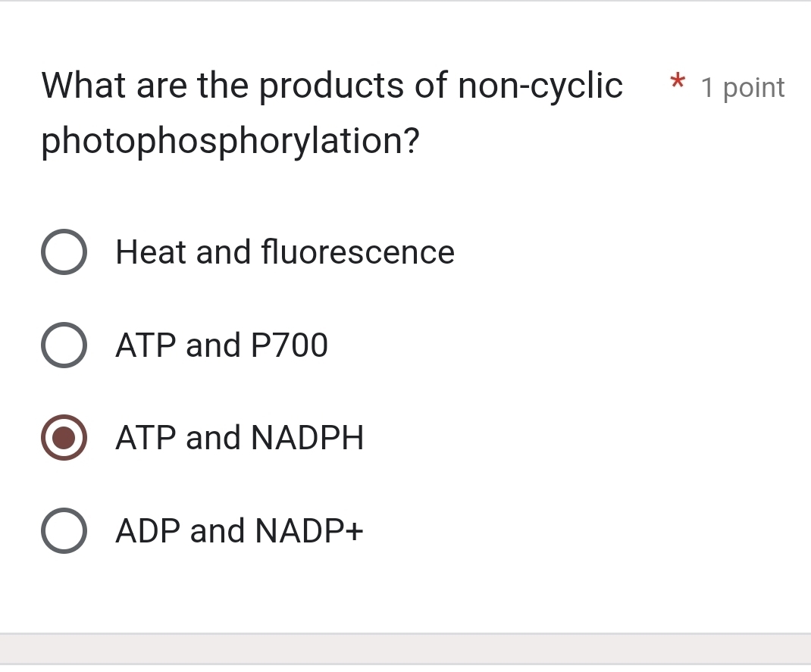Click the red required asterisk
811x672 pixels.
point(676,85)
